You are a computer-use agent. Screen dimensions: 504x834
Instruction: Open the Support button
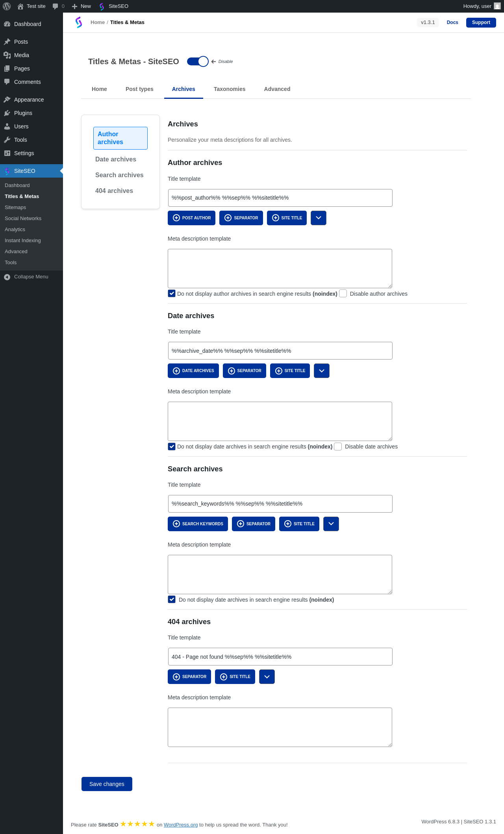coord(481,22)
